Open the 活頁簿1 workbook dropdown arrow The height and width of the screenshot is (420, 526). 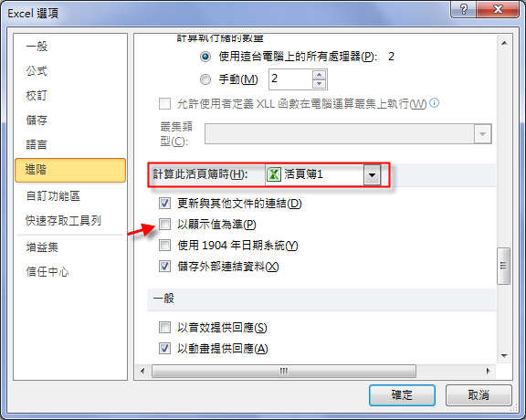372,174
